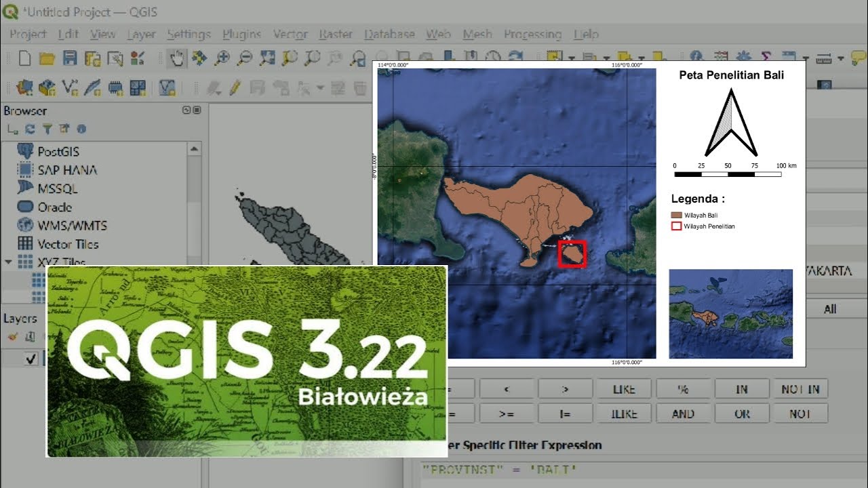Open the Database menu
The image size is (868, 488).
[389, 34]
